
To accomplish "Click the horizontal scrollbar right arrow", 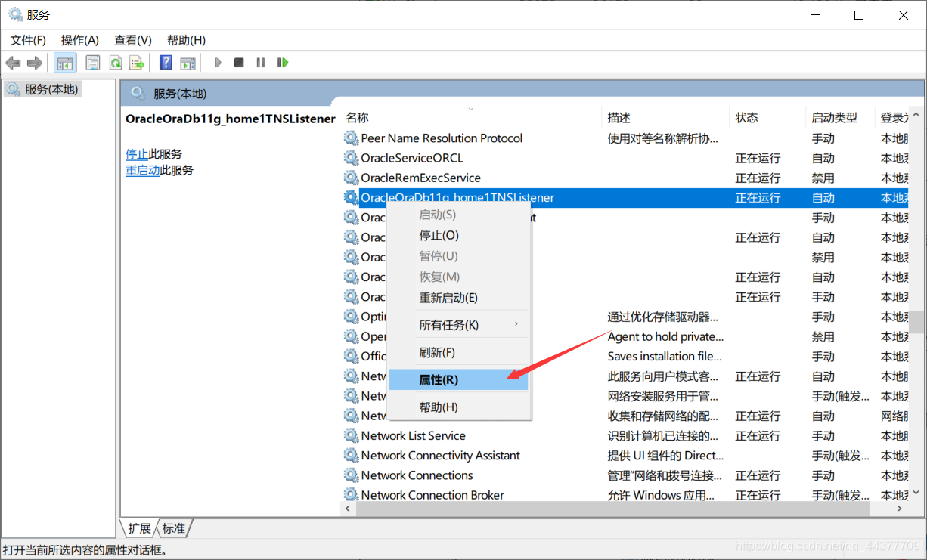I will pos(900,509).
